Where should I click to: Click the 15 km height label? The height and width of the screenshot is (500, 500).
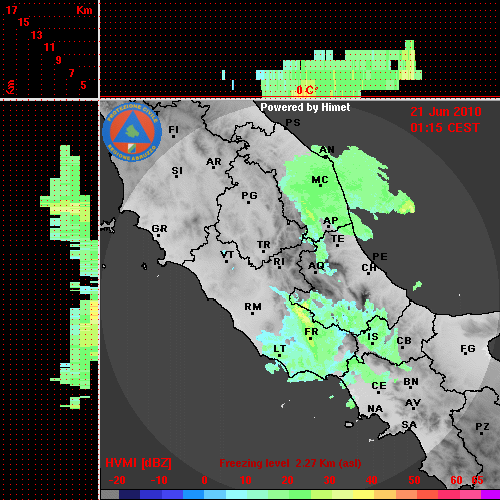[x=24, y=22]
